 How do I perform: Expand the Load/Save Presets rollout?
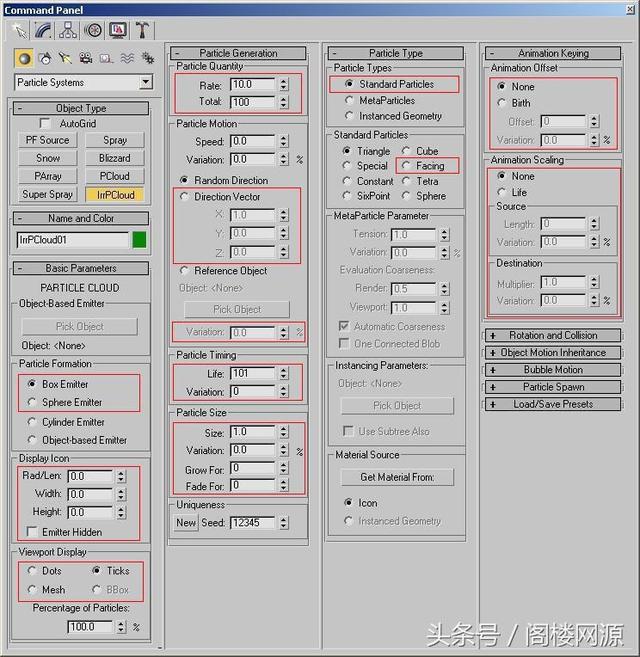(x=553, y=404)
